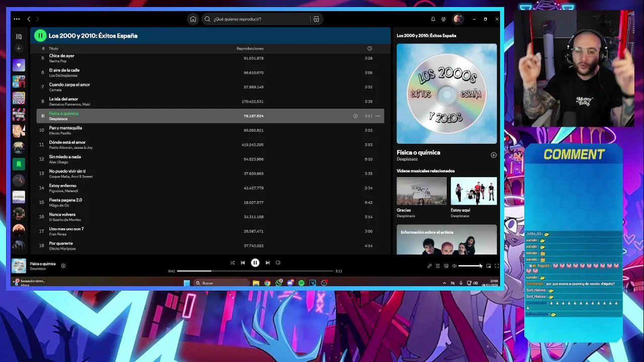
Task: Open the artist link 'El Sueño de Morfeo'
Action: pos(65,220)
